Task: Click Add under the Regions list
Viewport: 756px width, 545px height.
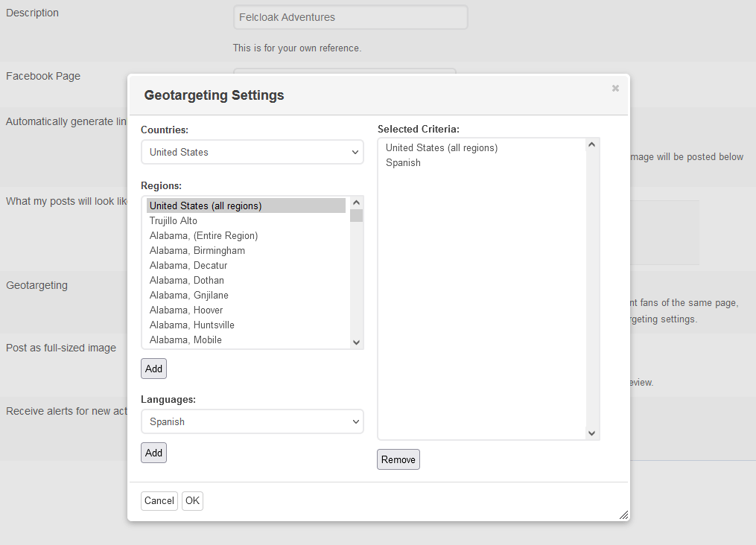Action: 153,368
